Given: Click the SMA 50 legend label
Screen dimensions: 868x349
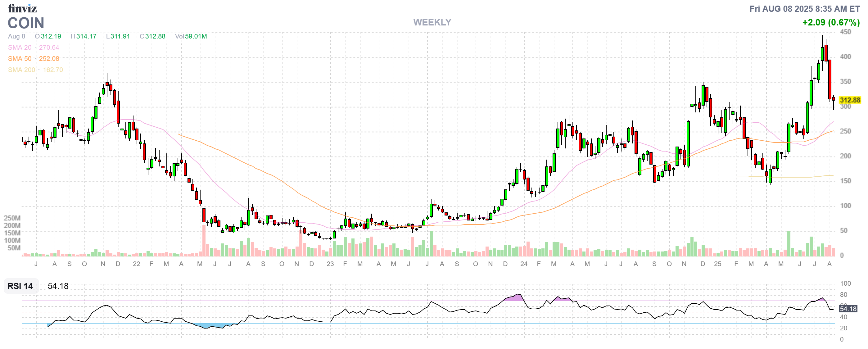Looking at the screenshot, I should 20,59.
